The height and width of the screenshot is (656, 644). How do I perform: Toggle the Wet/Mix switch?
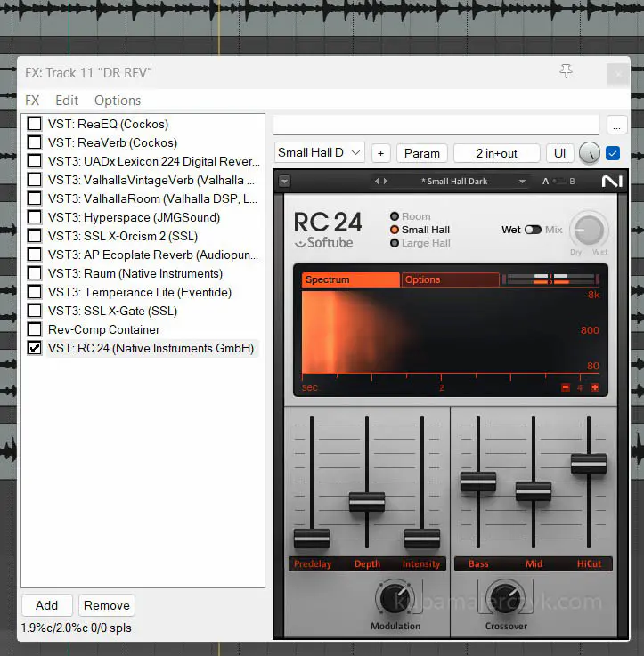point(533,230)
